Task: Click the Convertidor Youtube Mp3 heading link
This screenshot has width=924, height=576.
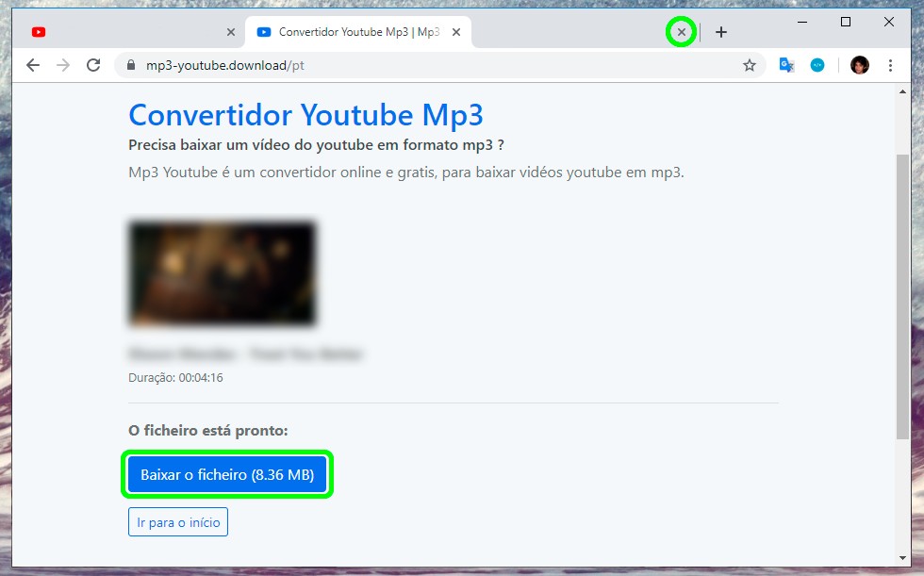Action: point(305,115)
